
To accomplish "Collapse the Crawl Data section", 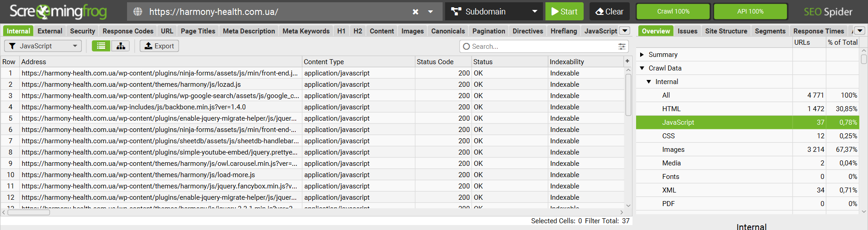I will (642, 68).
